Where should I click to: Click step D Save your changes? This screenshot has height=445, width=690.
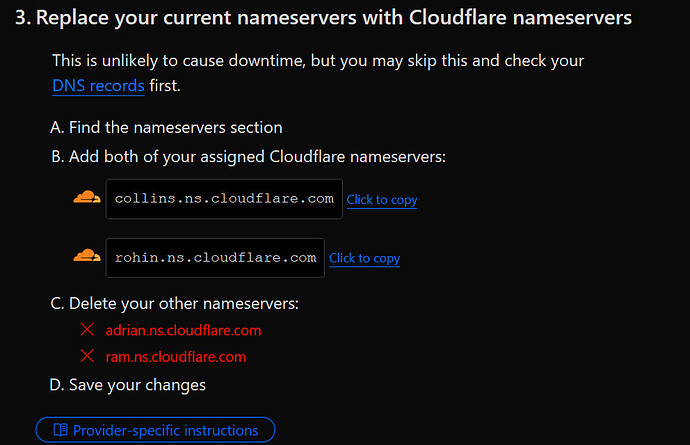click(128, 385)
